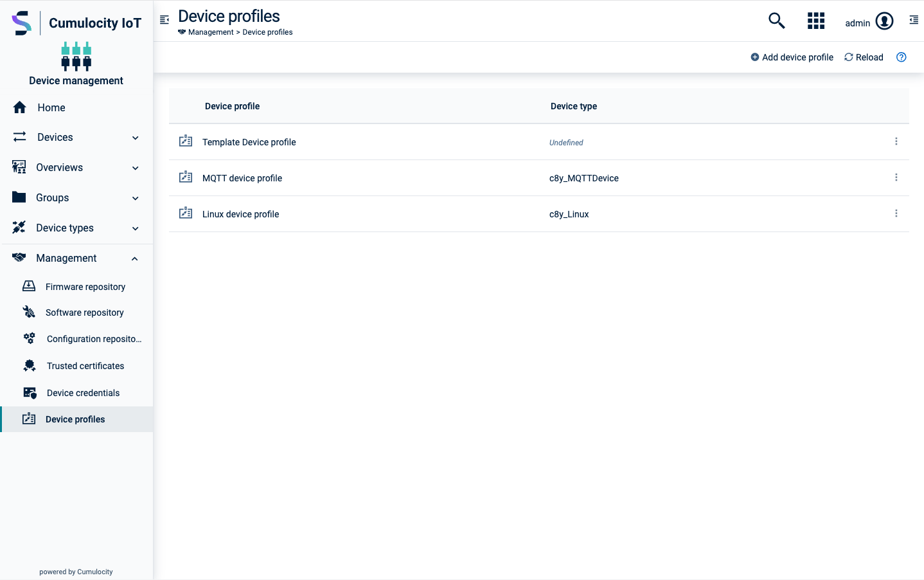Screen dimensions: 924x580
Task: Open Template Device profile entry
Action: pos(249,142)
